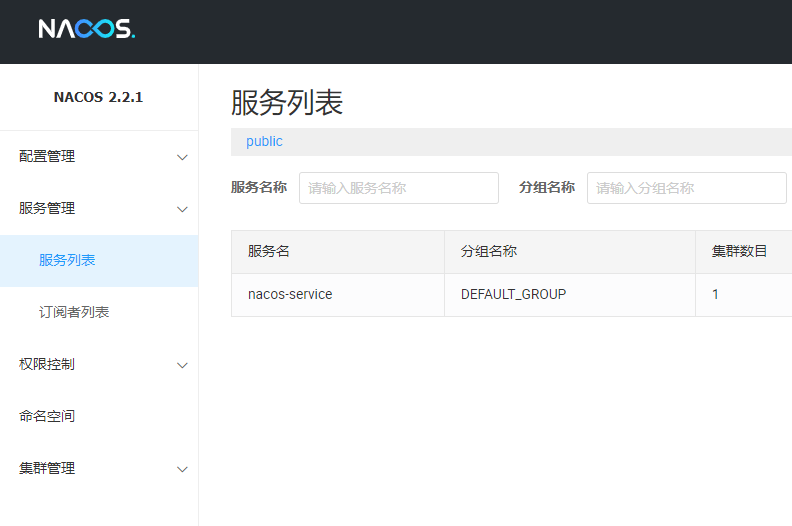Select the nacos-service table cell
This screenshot has width=792, height=526.
(290, 295)
